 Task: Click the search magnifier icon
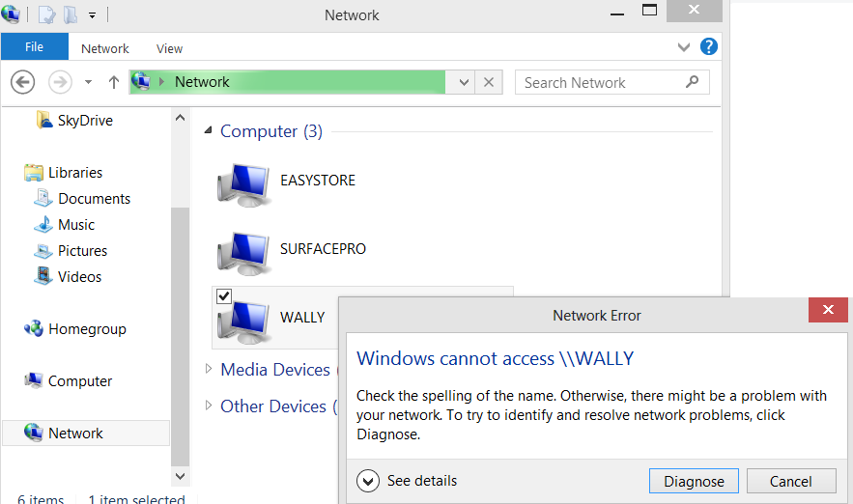(x=692, y=82)
